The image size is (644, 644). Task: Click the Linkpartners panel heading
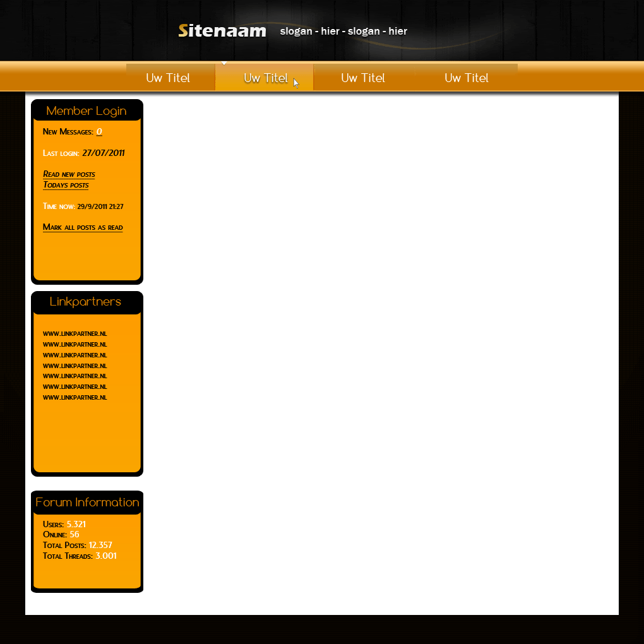[85, 301]
